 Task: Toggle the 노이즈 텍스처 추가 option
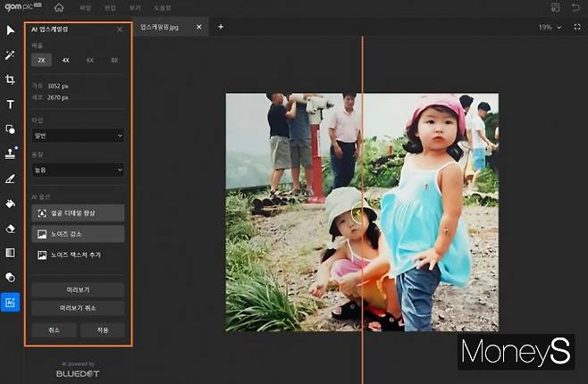pyautogui.click(x=78, y=255)
